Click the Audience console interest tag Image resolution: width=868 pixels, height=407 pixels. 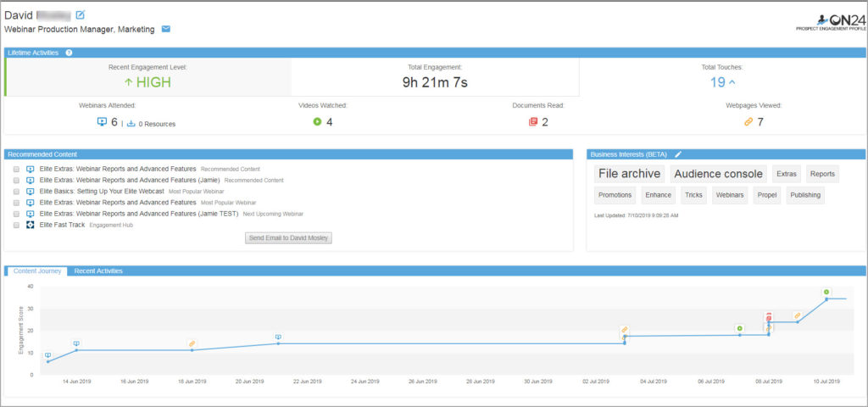point(718,174)
